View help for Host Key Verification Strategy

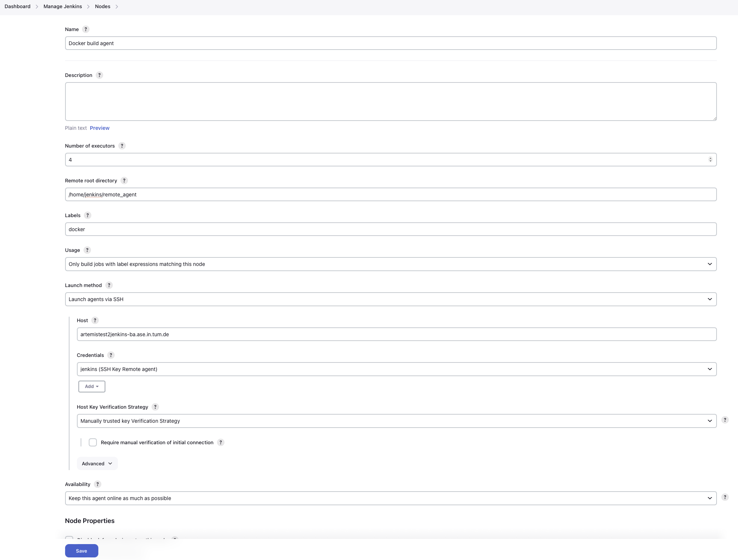pos(155,407)
